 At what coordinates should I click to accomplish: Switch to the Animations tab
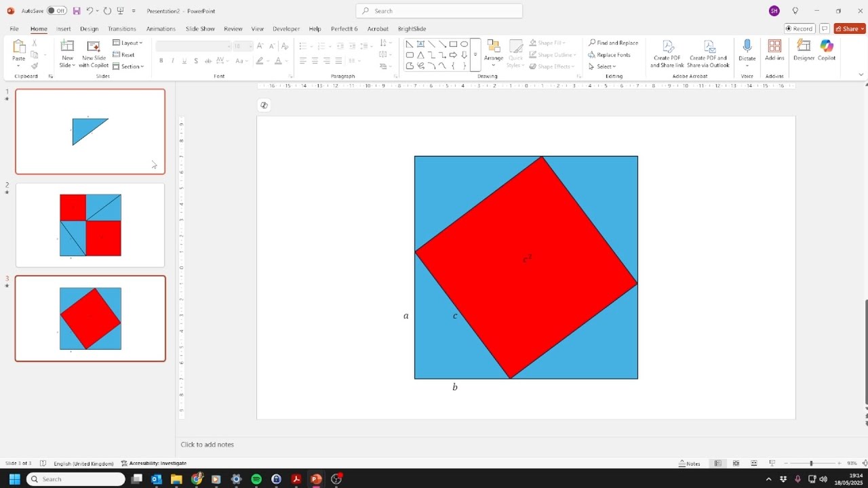(161, 28)
